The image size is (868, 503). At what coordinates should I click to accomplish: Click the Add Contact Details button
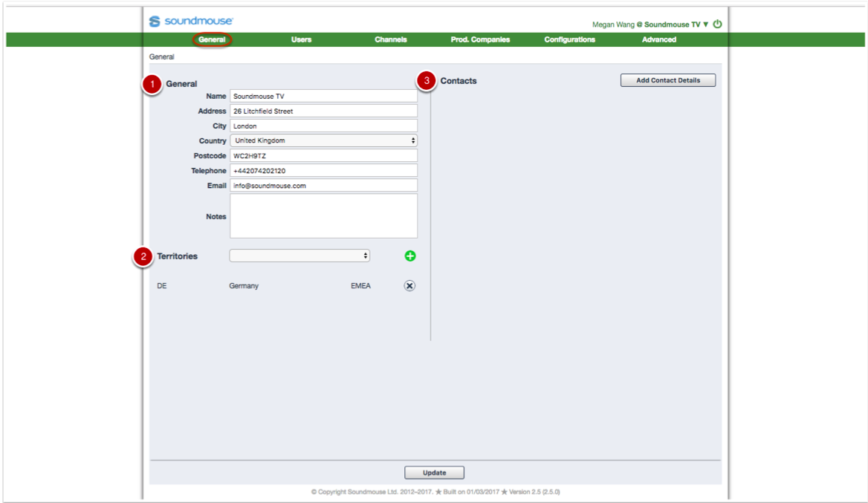(668, 80)
